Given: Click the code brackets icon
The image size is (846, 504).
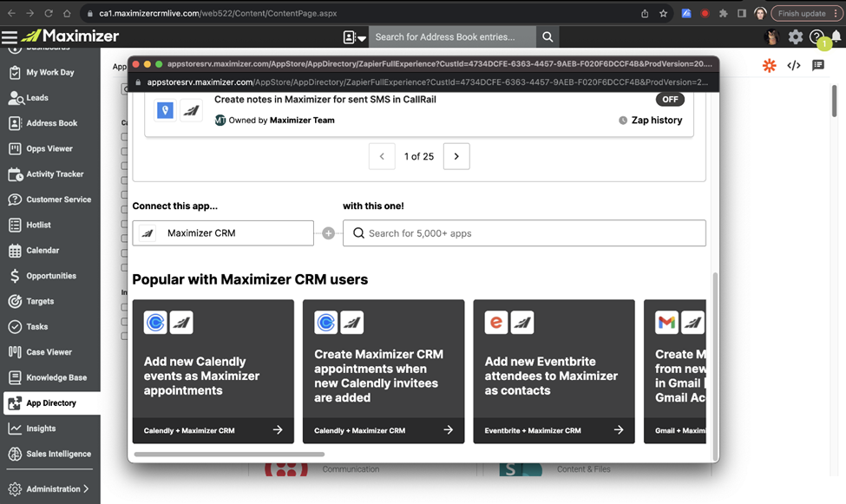Looking at the screenshot, I should click(x=794, y=65).
